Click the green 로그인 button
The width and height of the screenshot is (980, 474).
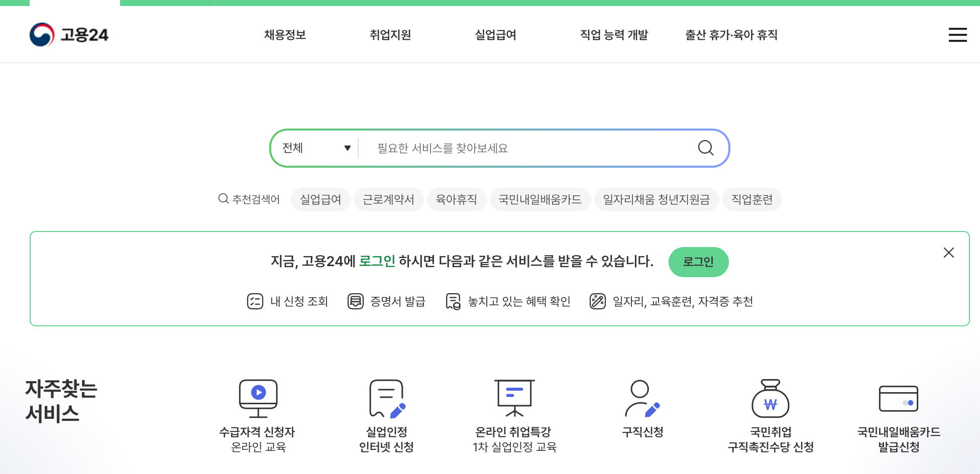pyautogui.click(x=698, y=262)
